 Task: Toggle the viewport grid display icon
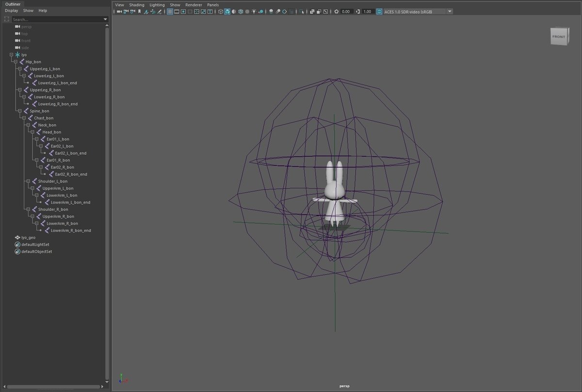point(170,12)
